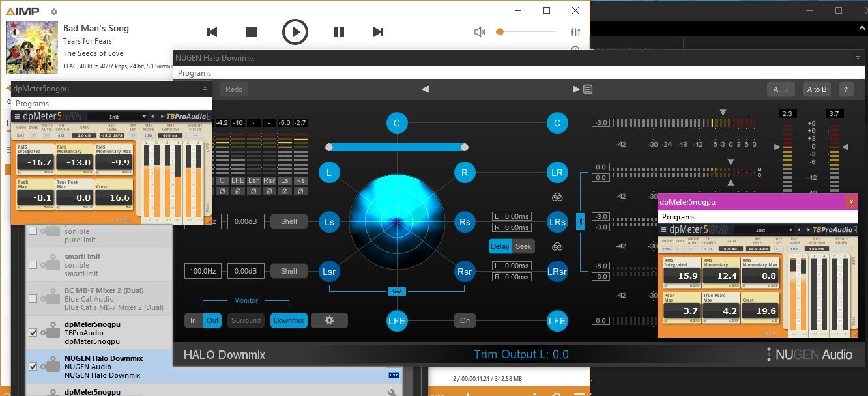
Task: Toggle the A|B compare button
Action: coord(780,89)
